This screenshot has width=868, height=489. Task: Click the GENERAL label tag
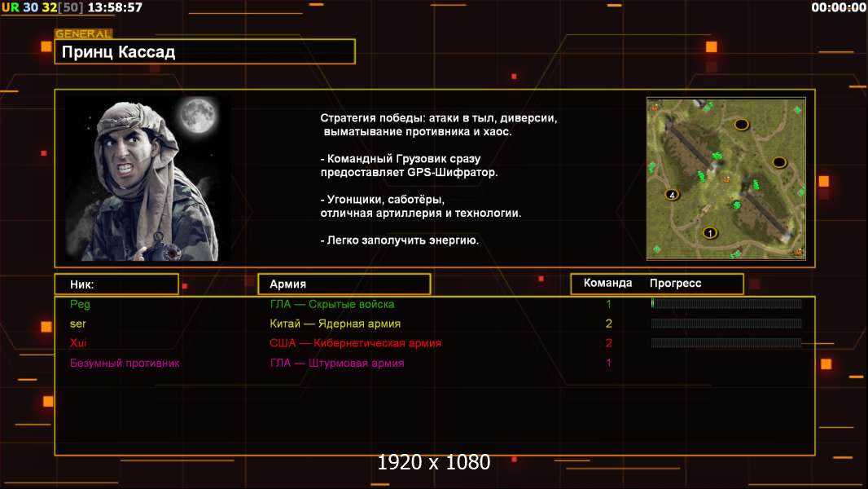pyautogui.click(x=84, y=33)
